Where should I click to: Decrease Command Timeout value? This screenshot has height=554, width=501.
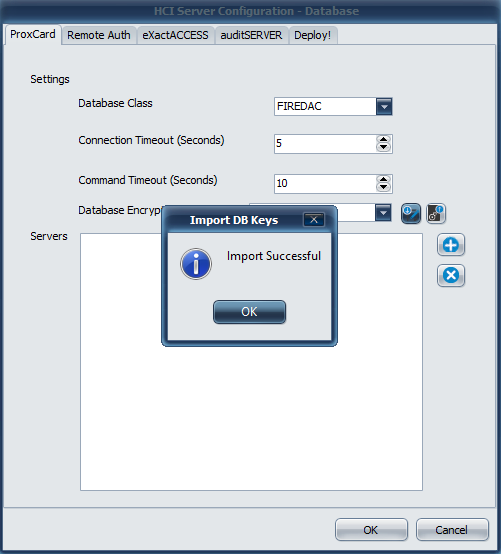tap(383, 187)
